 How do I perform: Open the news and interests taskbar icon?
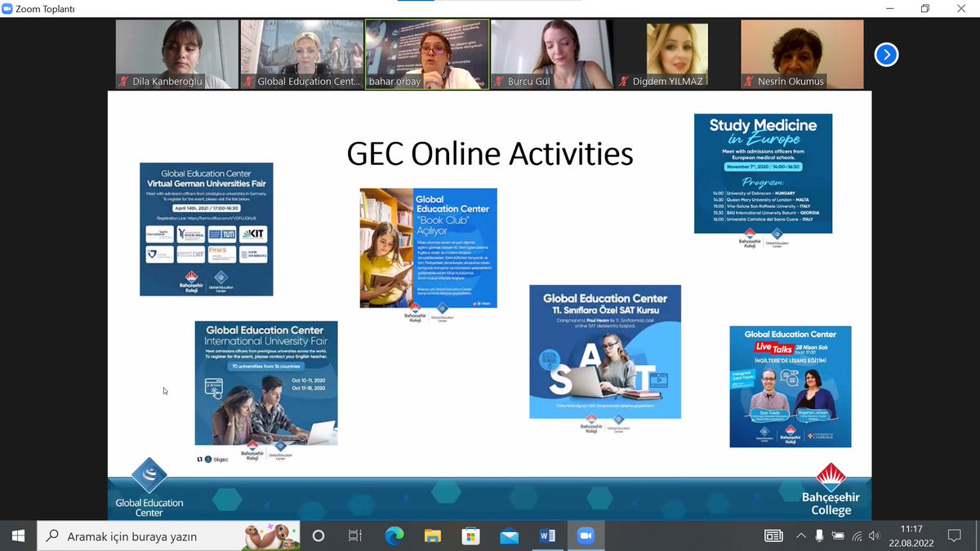(773, 536)
